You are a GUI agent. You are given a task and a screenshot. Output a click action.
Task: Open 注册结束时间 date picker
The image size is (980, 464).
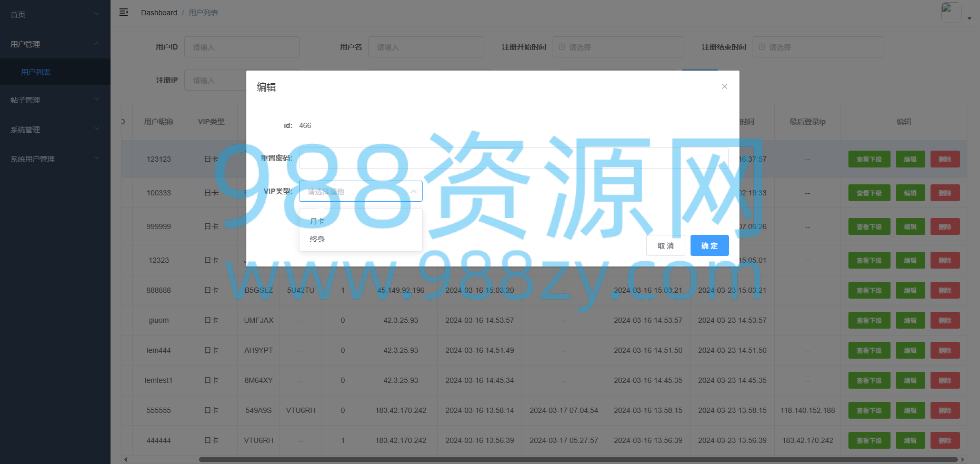pyautogui.click(x=818, y=47)
